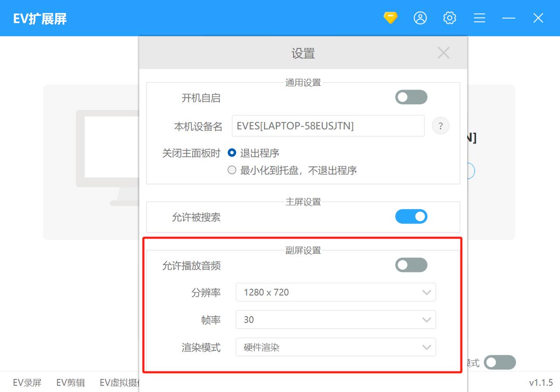Select the 退出程序 radio option
Image resolution: width=560 pixels, height=392 pixels.
click(232, 153)
